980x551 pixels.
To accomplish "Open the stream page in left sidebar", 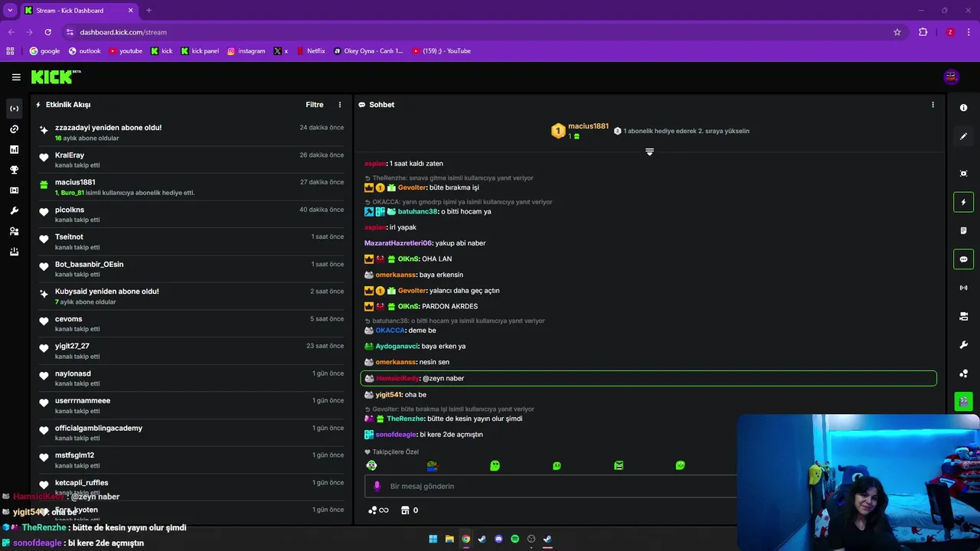I will pyautogui.click(x=14, y=109).
